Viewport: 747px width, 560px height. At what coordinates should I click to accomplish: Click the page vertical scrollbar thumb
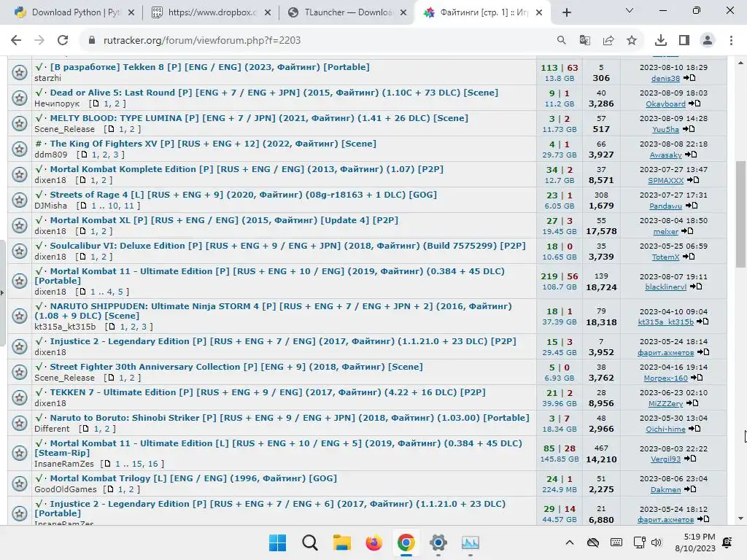pyautogui.click(x=740, y=214)
